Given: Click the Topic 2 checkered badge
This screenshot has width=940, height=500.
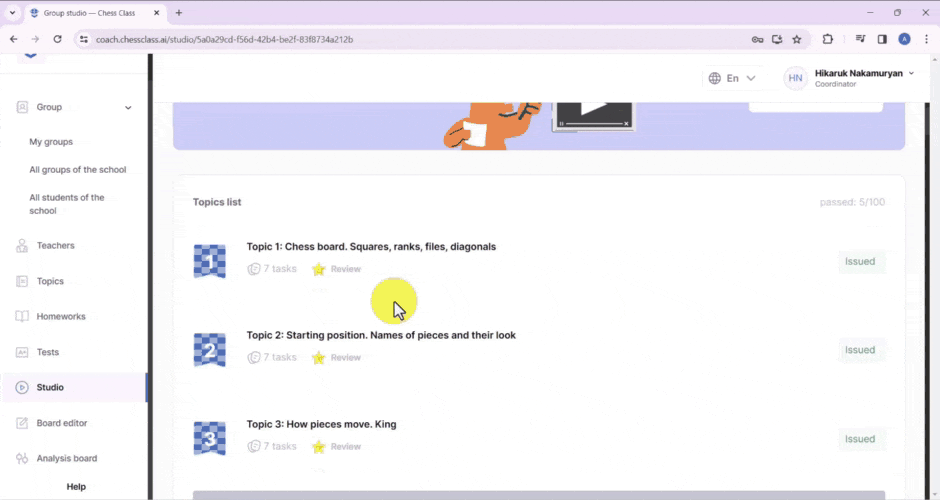Looking at the screenshot, I should 210,350.
